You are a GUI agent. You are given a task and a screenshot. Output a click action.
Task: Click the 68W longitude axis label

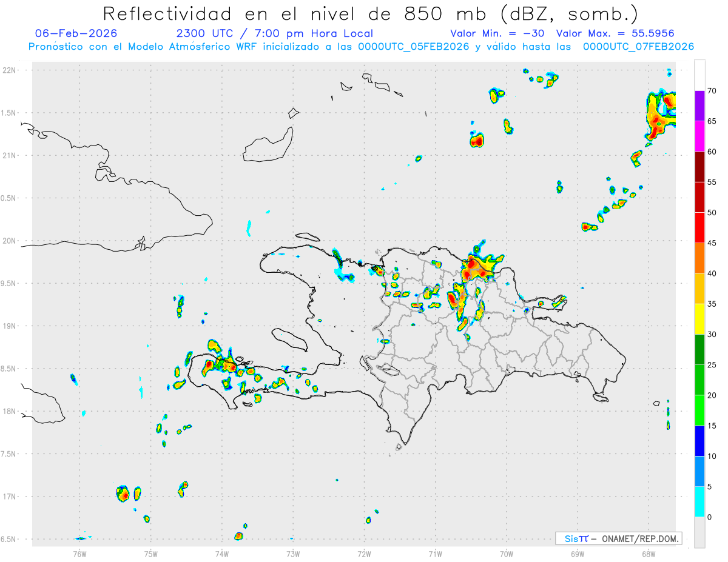click(649, 554)
